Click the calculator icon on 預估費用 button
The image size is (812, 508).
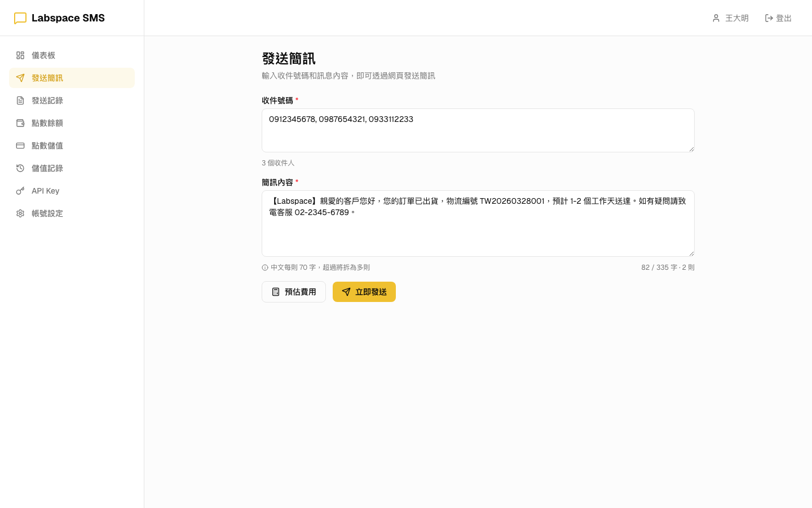(x=276, y=292)
